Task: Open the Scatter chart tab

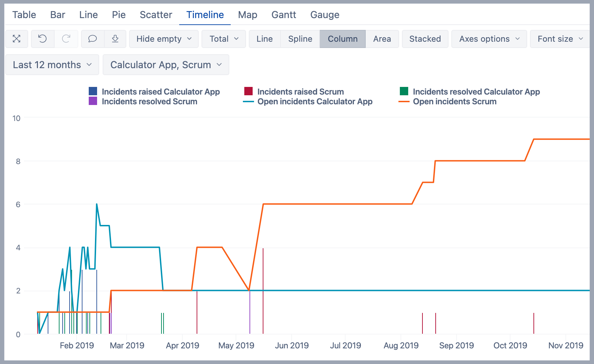Action: point(156,15)
